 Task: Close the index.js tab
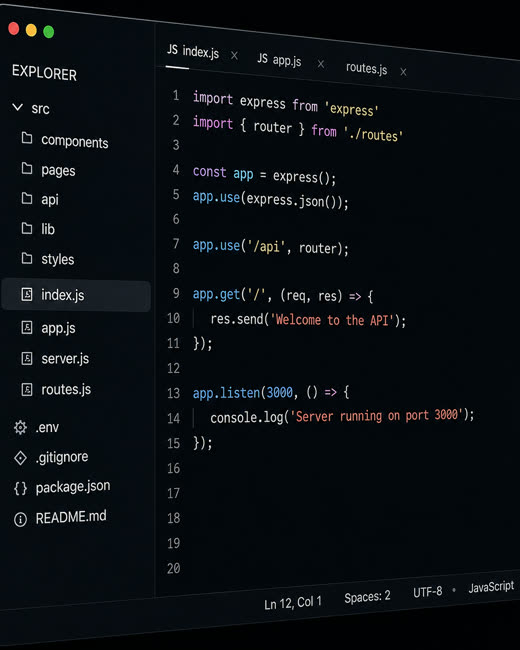point(234,56)
